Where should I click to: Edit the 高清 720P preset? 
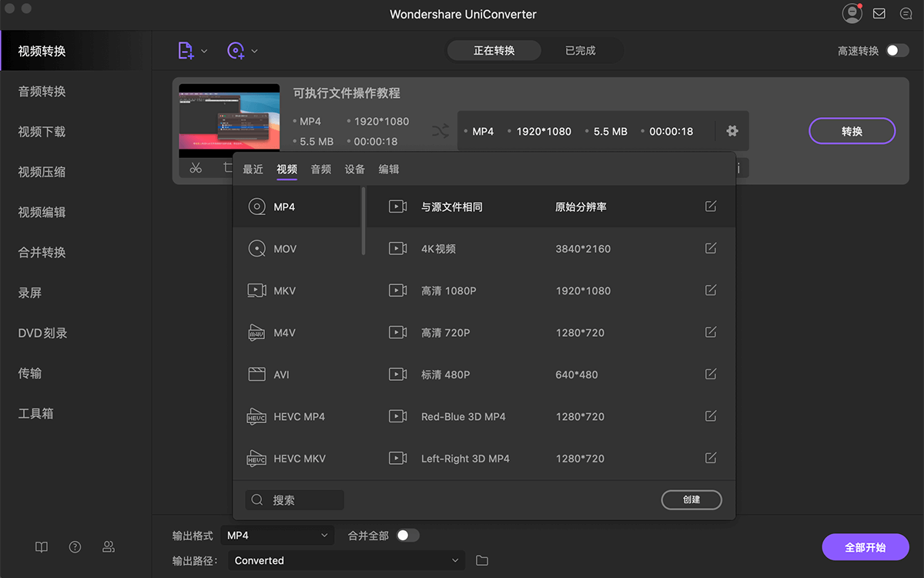coord(711,332)
